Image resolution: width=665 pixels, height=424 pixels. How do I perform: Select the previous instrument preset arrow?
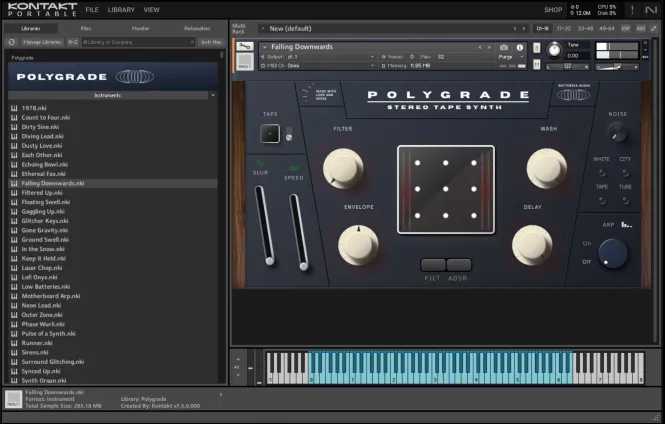click(480, 47)
